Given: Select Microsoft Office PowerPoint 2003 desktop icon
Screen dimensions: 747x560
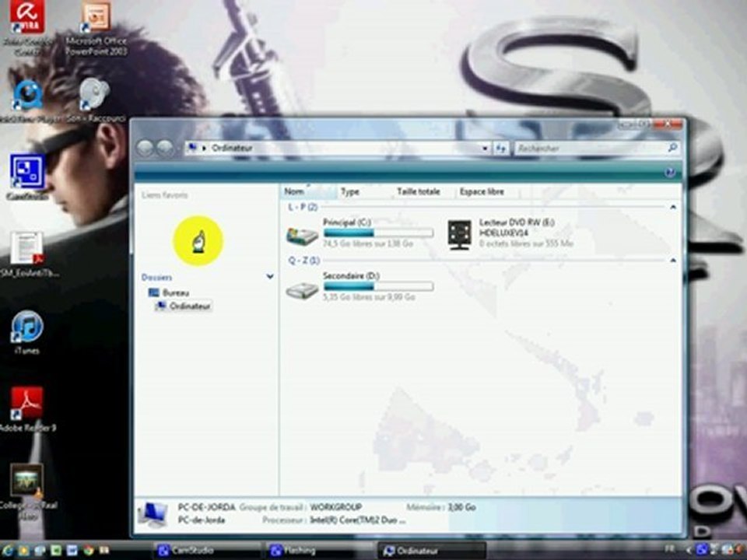Looking at the screenshot, I should 96,16.
